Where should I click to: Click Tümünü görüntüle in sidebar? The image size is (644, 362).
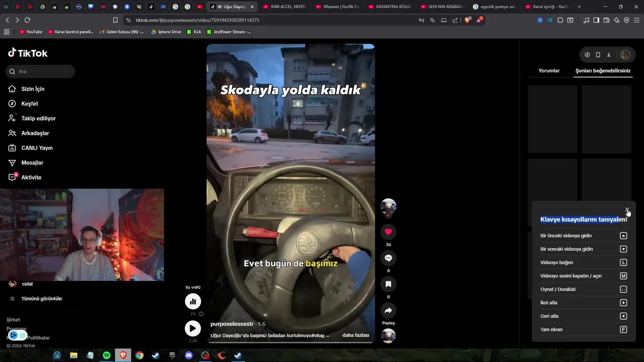42,299
